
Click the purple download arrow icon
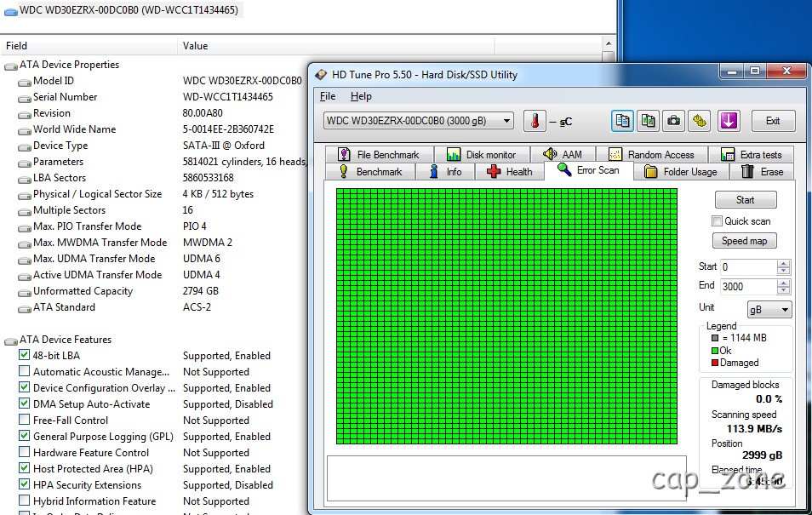click(x=729, y=121)
